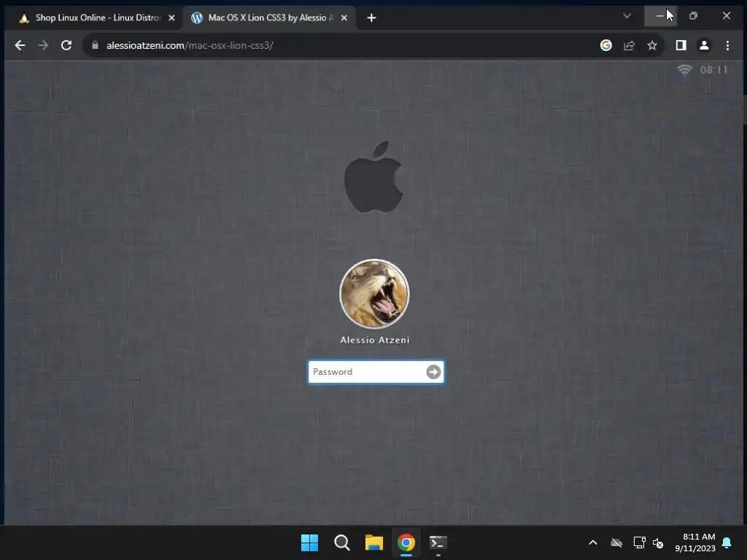Open a new browser tab
The width and height of the screenshot is (747, 560).
tap(371, 17)
